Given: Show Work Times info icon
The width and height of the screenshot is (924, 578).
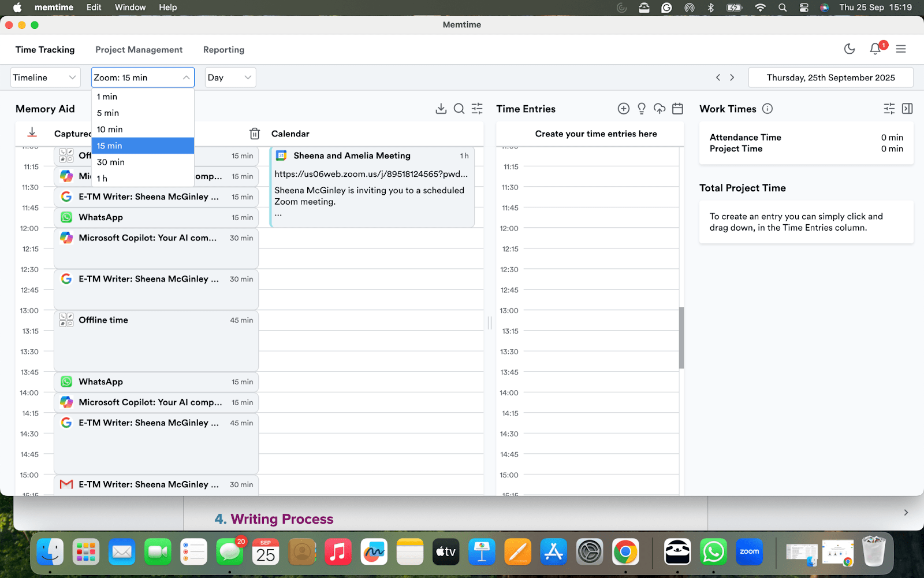Looking at the screenshot, I should pyautogui.click(x=767, y=109).
